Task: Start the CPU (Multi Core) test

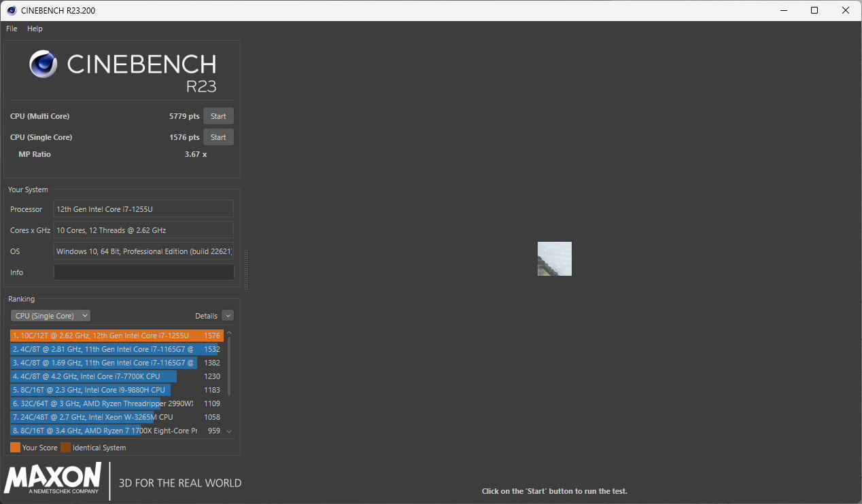Action: [218, 116]
